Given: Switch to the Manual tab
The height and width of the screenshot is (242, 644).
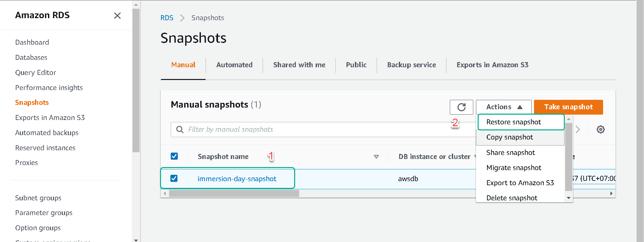Looking at the screenshot, I should point(183,65).
